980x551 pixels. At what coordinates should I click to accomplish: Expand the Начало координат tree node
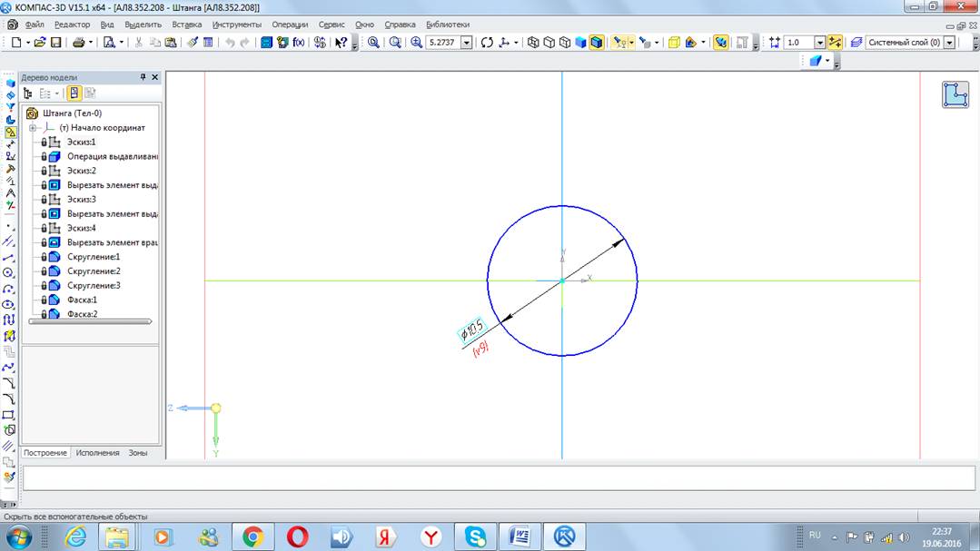[33, 128]
